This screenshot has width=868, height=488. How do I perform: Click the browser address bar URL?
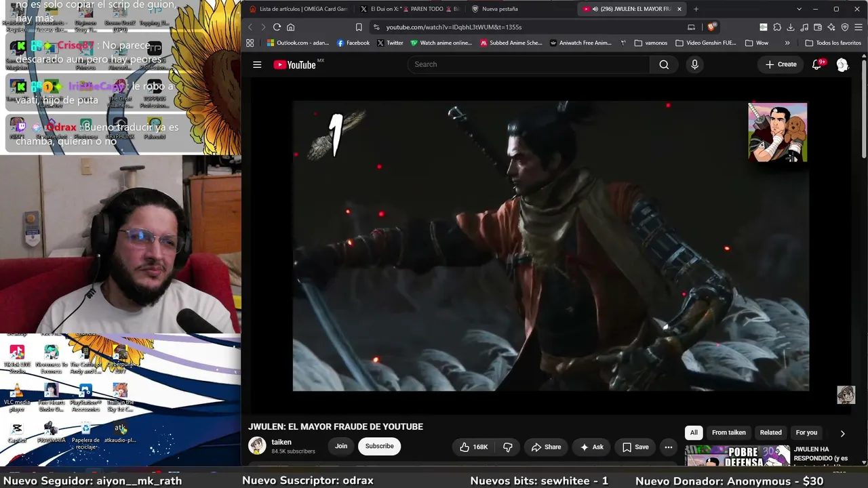pyautogui.click(x=454, y=27)
